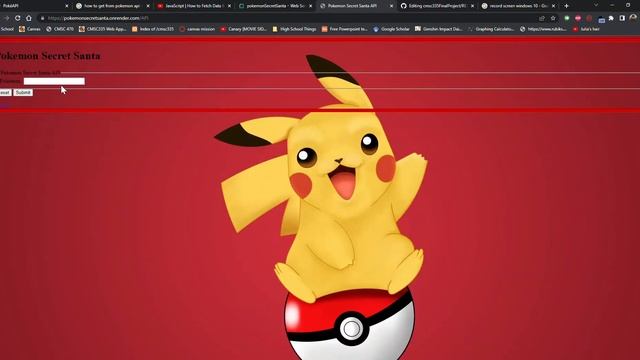Close the JavaScript How to Fetch Data tab
Viewport: 640px width, 360px height.
click(x=229, y=6)
